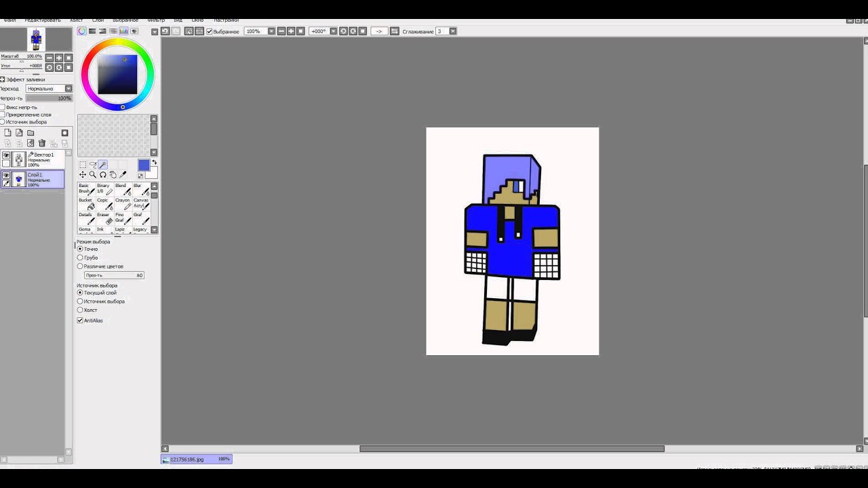Open the Настройки menu
Viewport: 868px width, 488px height.
coord(226,20)
